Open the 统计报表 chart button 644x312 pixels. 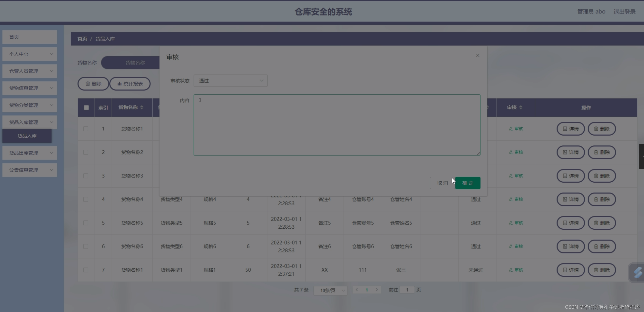[x=130, y=84]
